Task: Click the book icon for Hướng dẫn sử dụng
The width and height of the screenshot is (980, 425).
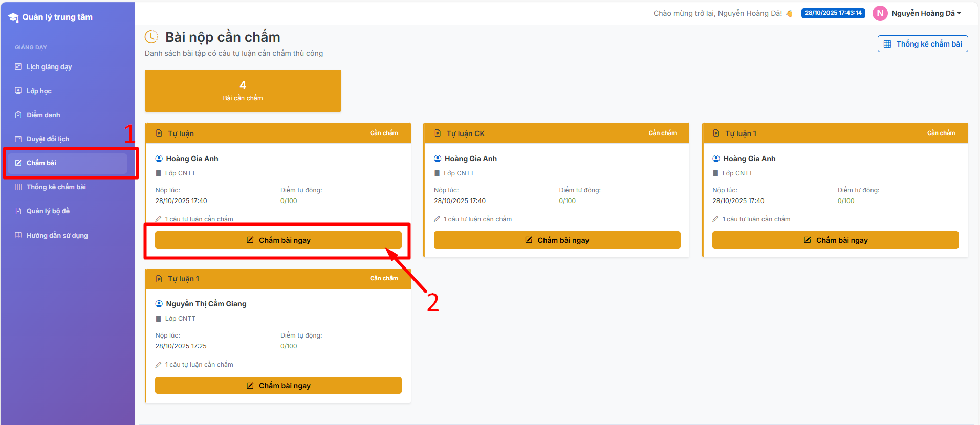Action: (x=18, y=235)
